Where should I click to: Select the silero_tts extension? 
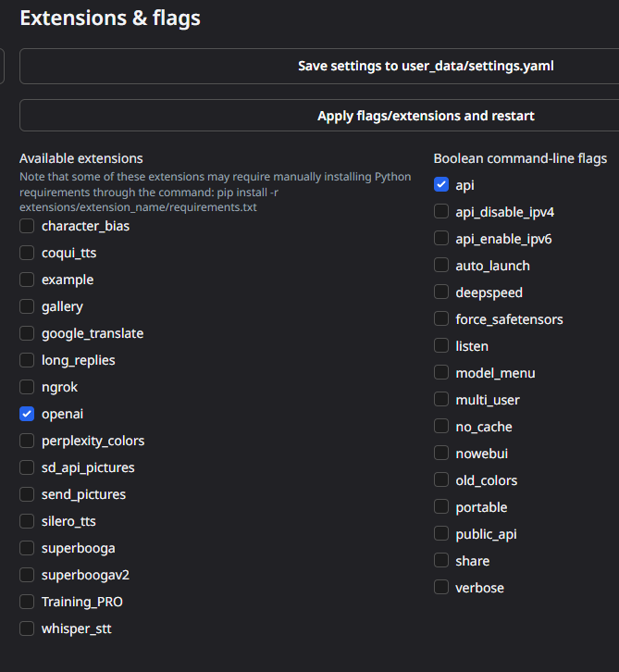click(27, 521)
